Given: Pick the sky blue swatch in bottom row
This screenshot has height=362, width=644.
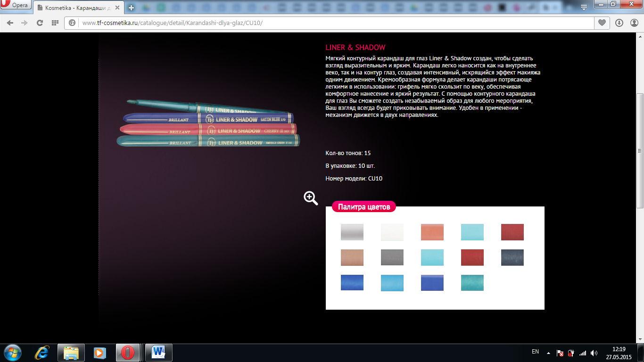Looking at the screenshot, I should [x=392, y=283].
